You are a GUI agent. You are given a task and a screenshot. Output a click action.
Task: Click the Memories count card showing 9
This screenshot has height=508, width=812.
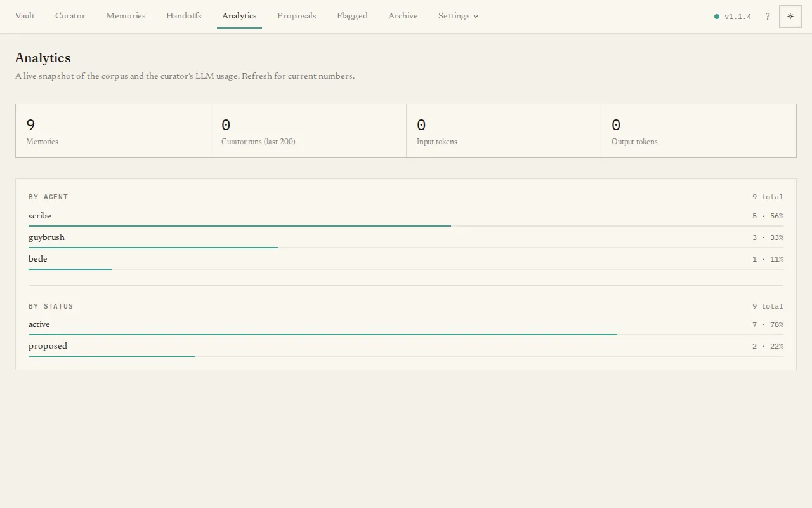point(113,131)
